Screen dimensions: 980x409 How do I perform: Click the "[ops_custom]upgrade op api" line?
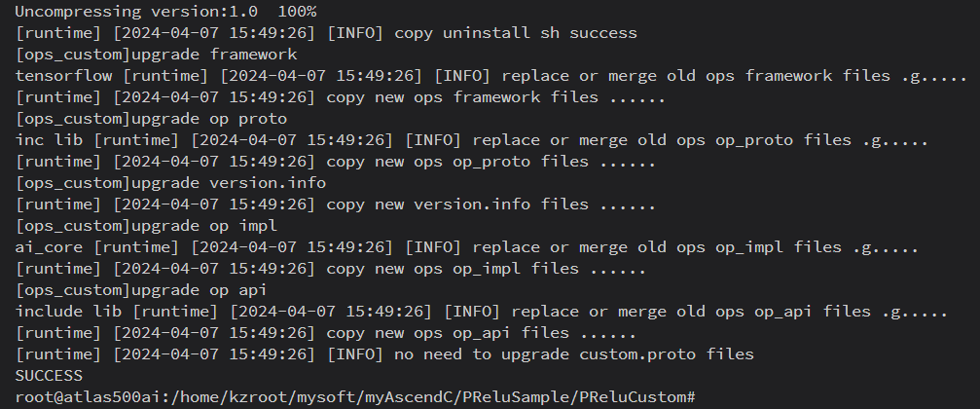(x=142, y=290)
